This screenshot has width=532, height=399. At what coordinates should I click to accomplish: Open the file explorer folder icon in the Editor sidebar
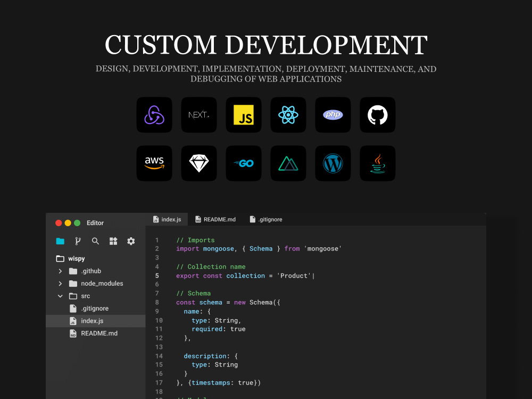(60, 241)
